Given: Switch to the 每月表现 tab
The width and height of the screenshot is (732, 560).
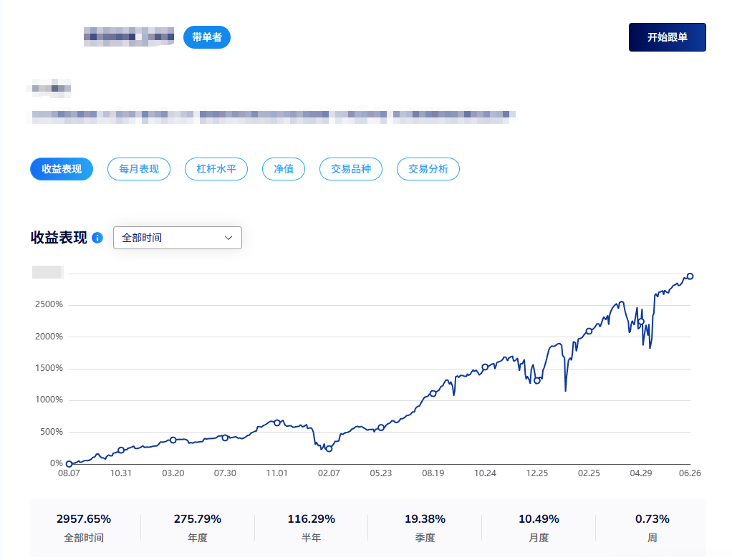Looking at the screenshot, I should coord(139,169).
